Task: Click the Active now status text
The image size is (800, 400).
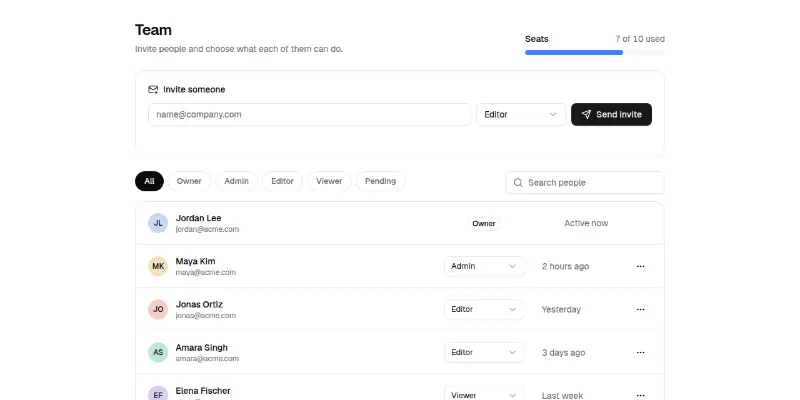Action: point(586,223)
